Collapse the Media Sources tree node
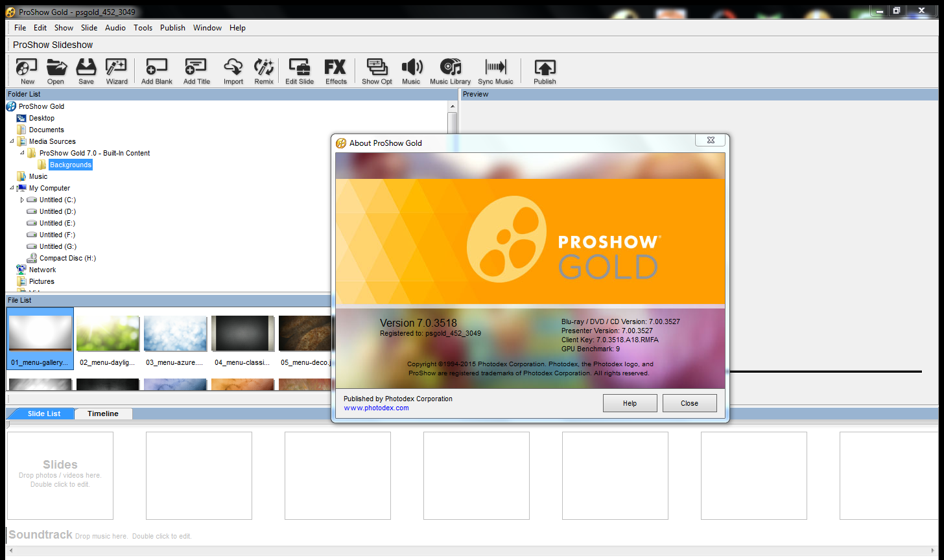 [x=12, y=141]
